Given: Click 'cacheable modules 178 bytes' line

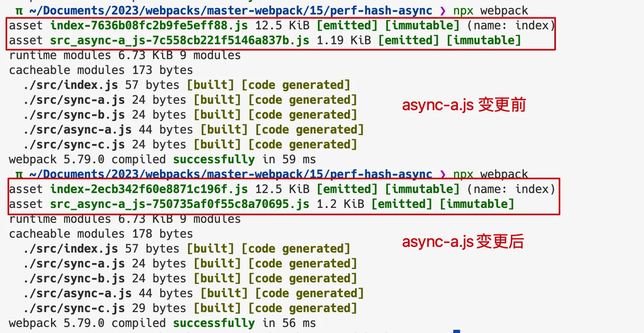Looking at the screenshot, I should point(101,234).
